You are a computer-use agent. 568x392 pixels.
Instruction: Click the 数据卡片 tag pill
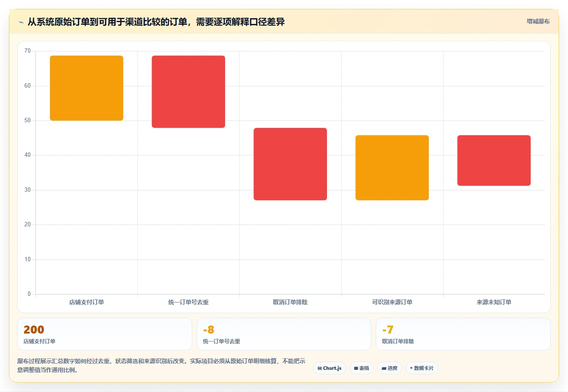pos(422,368)
